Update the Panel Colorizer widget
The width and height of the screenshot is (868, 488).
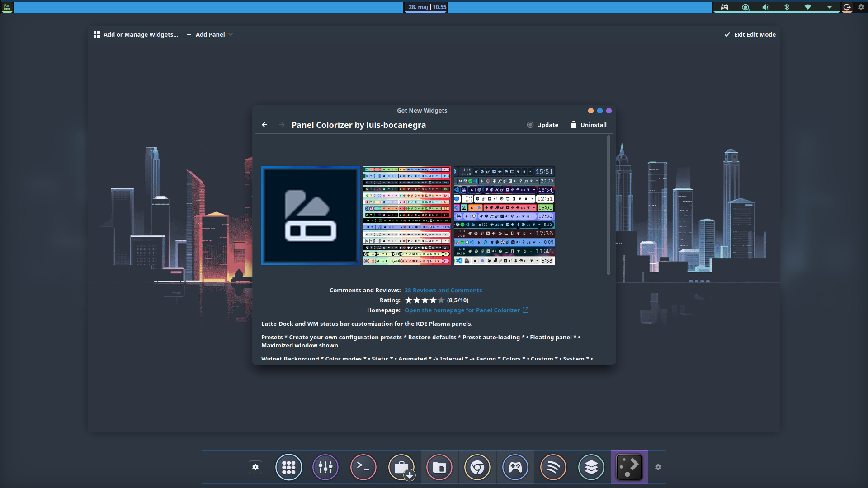542,125
